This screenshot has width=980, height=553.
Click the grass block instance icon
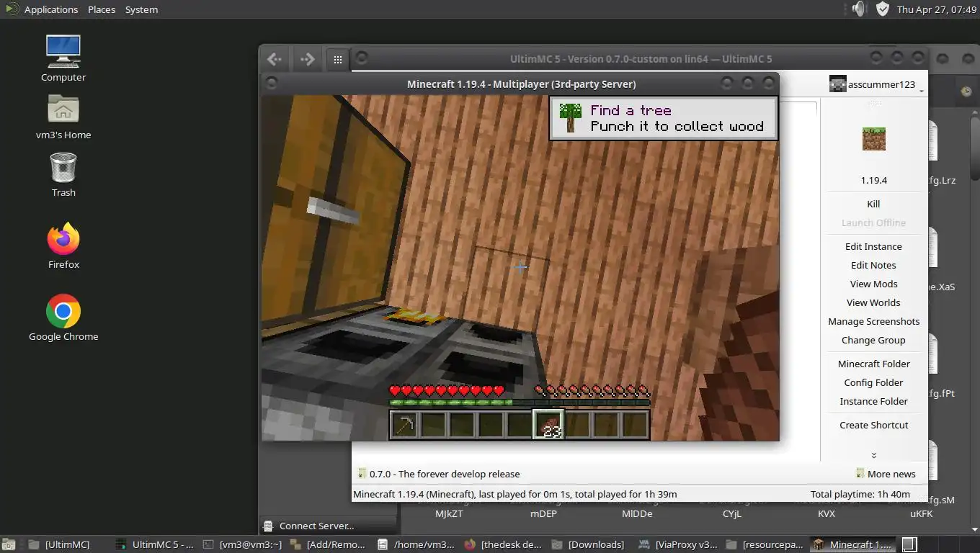point(873,139)
